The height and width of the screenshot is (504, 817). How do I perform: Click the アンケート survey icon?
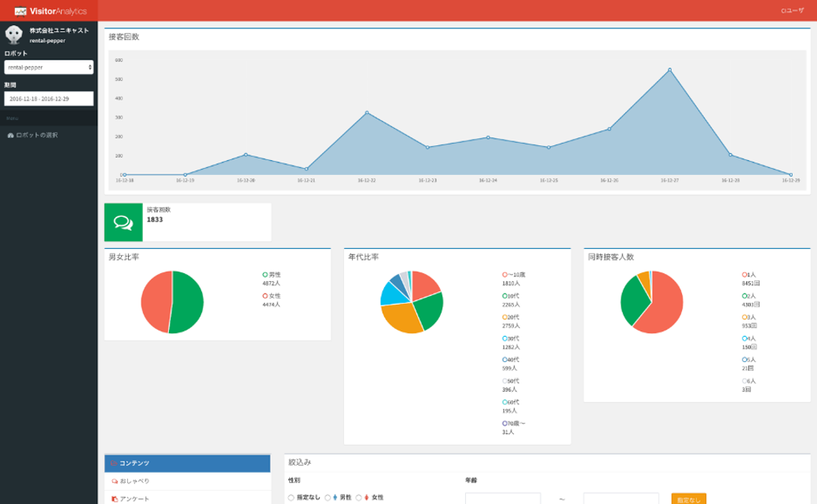115,499
